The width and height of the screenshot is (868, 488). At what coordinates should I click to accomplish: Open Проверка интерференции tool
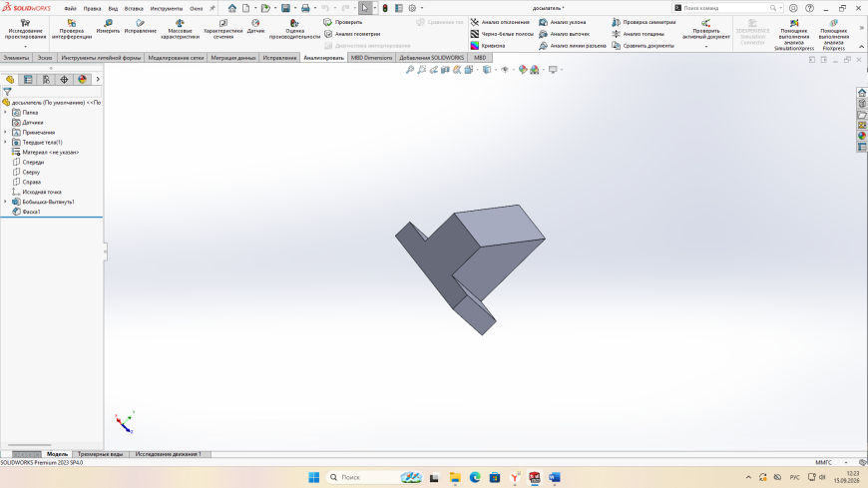(72, 29)
